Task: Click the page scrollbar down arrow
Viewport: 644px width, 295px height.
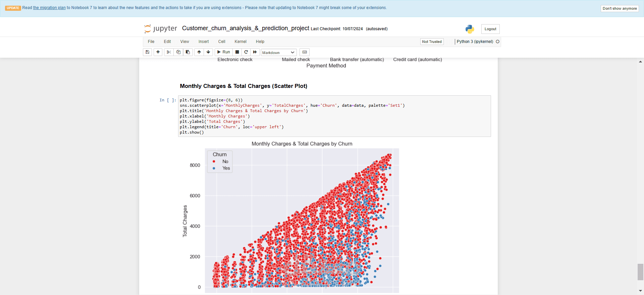Action: point(640,291)
